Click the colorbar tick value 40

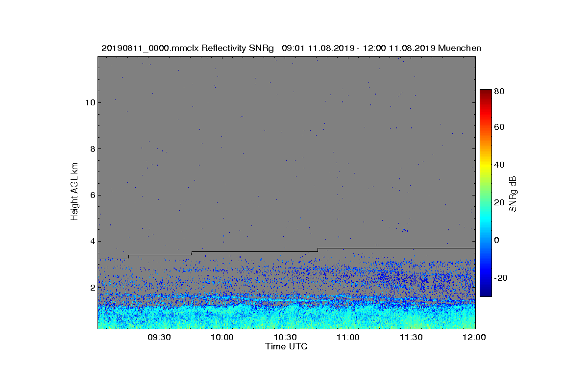coord(500,165)
